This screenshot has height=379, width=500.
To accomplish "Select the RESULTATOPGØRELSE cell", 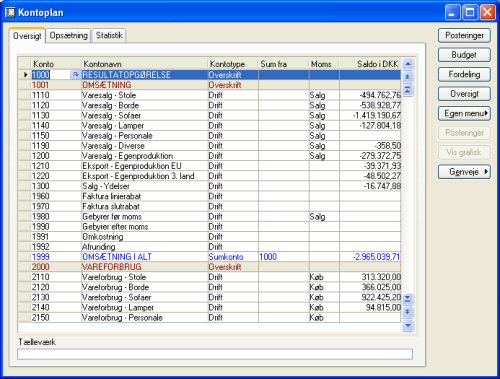I will (145, 75).
